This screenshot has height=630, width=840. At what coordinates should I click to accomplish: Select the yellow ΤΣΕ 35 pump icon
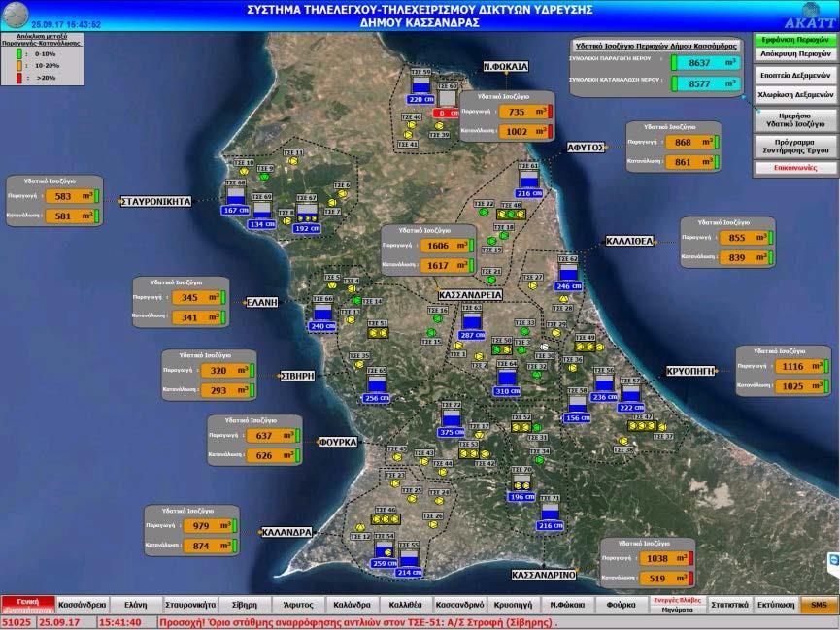[359, 364]
